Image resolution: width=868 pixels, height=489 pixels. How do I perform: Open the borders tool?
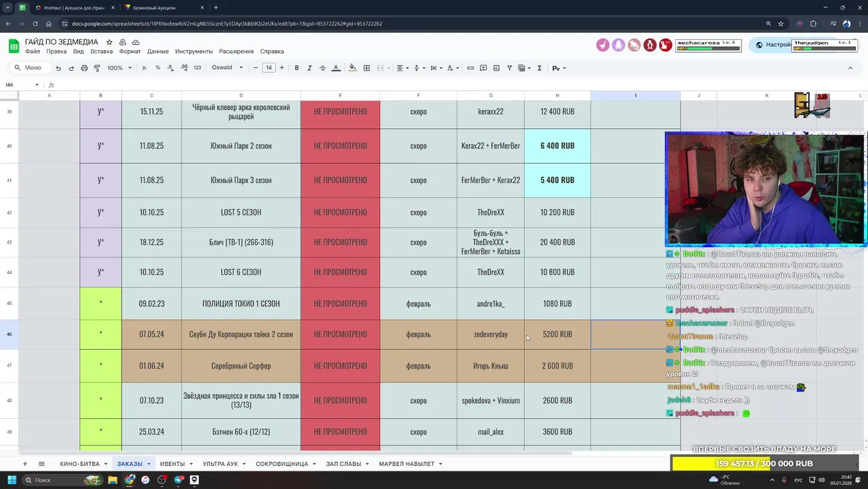366,68
